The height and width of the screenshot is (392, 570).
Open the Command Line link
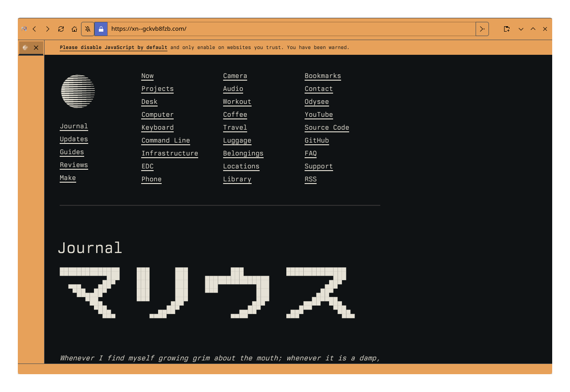point(166,141)
